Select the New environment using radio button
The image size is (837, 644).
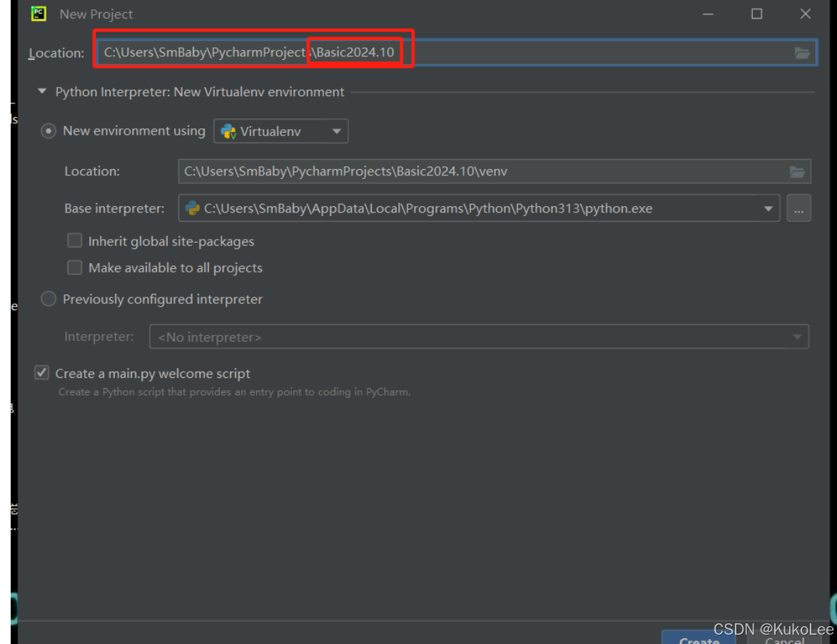coord(49,131)
